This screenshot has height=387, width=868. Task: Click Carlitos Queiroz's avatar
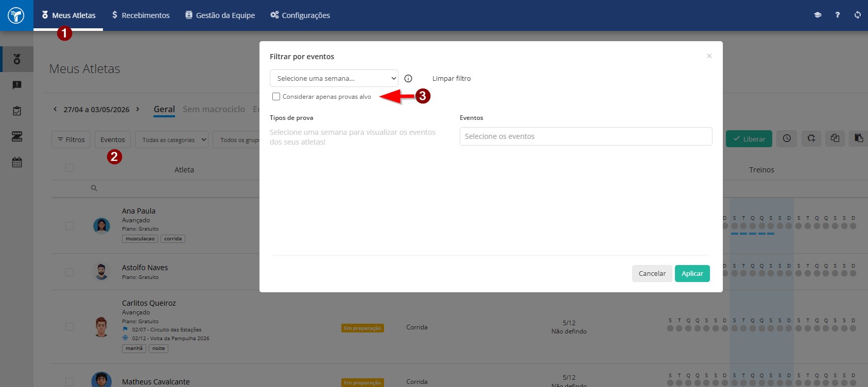pos(101,327)
